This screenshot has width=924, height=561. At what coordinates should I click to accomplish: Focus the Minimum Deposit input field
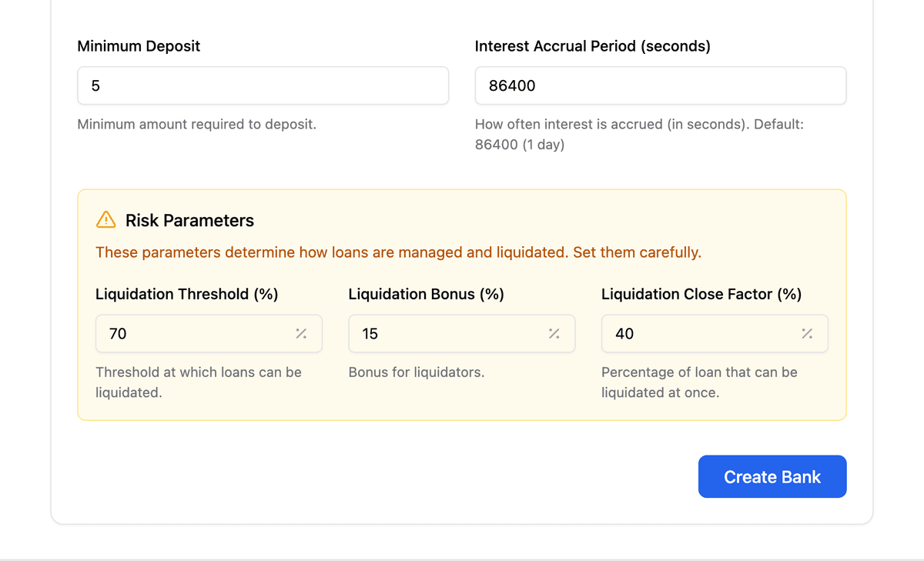[x=263, y=85]
